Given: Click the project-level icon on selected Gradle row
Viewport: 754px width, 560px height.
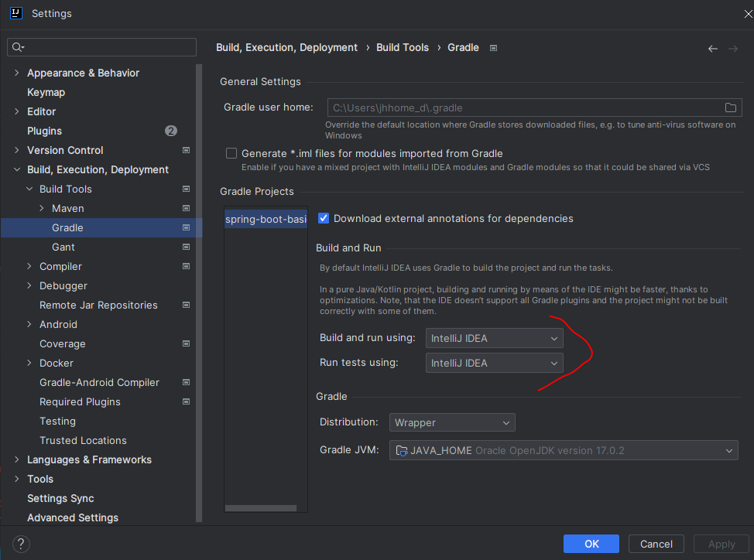Looking at the screenshot, I should point(186,227).
